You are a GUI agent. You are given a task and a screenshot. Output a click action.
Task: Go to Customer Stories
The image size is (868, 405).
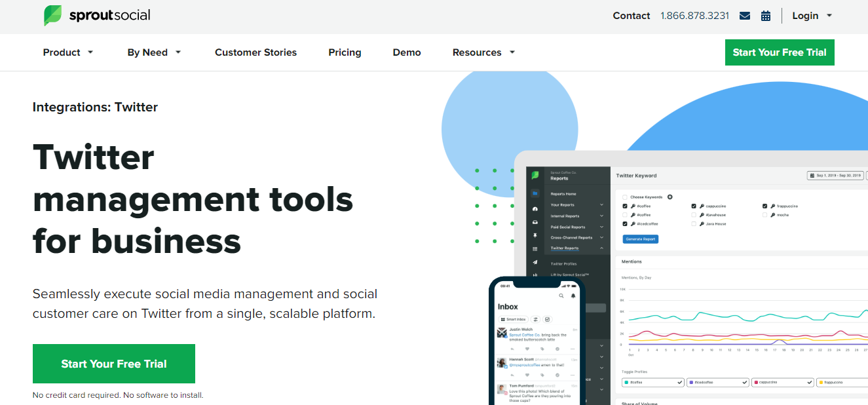click(255, 52)
